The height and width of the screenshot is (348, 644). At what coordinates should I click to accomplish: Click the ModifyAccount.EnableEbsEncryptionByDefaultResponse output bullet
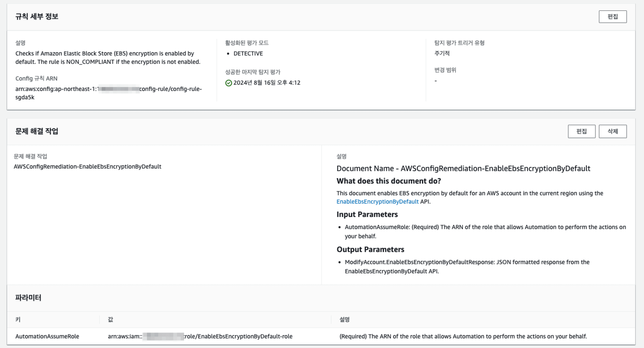[x=467, y=267]
